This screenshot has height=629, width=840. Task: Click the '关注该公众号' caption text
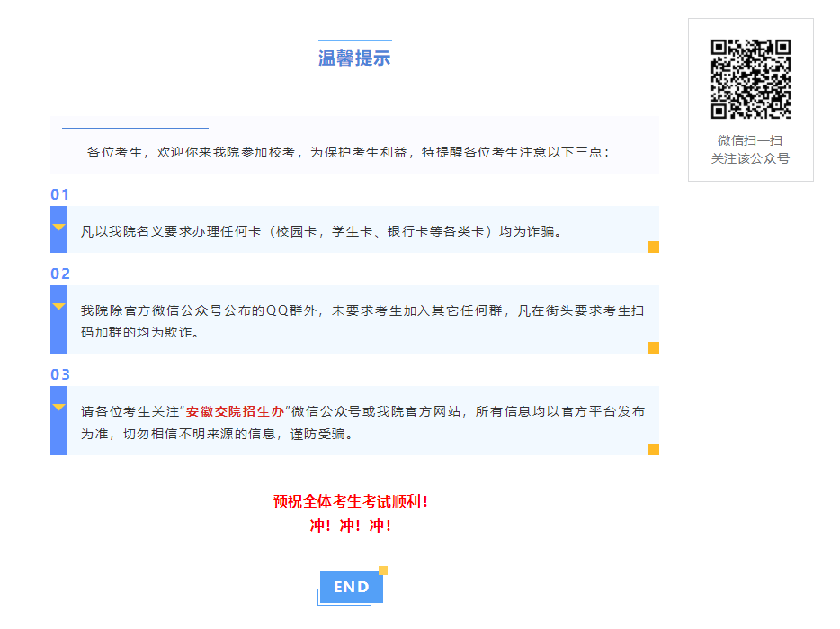[750, 158]
